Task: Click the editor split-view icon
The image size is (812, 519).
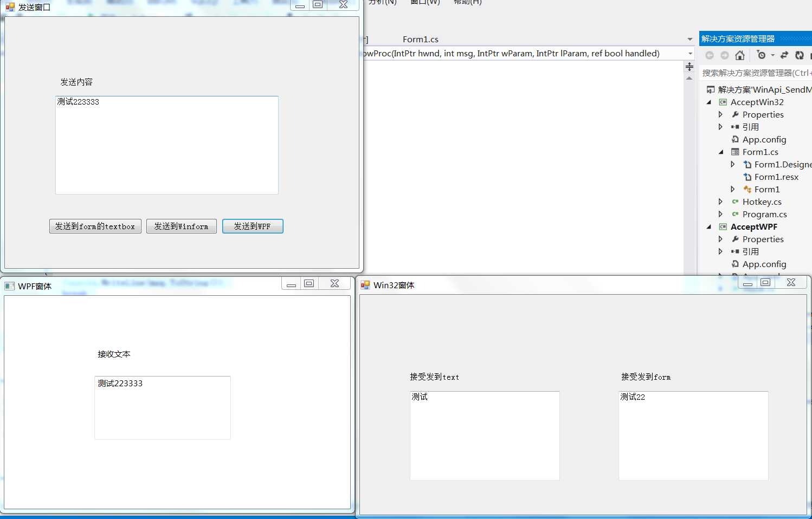Action: point(689,67)
